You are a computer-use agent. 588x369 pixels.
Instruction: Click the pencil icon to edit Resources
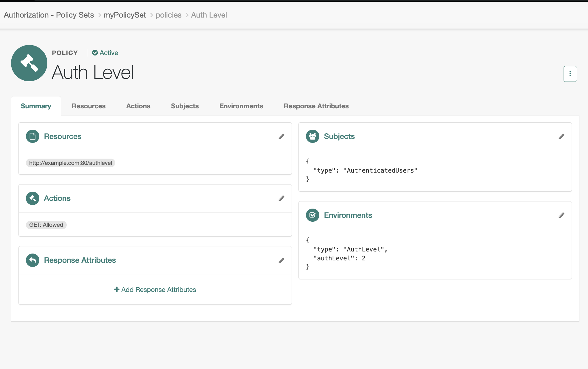coord(281,136)
